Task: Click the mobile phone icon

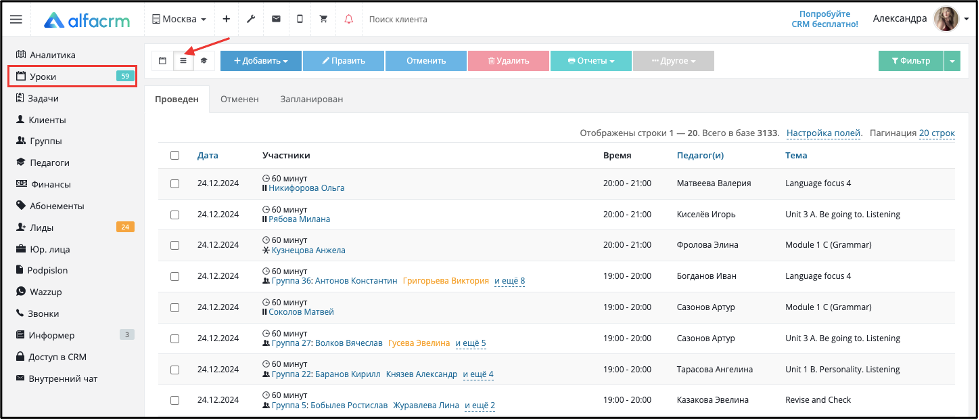Action: tap(300, 19)
